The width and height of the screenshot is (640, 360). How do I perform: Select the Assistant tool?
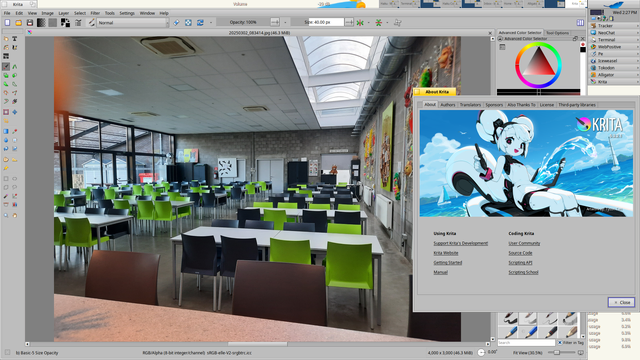(x=6, y=160)
